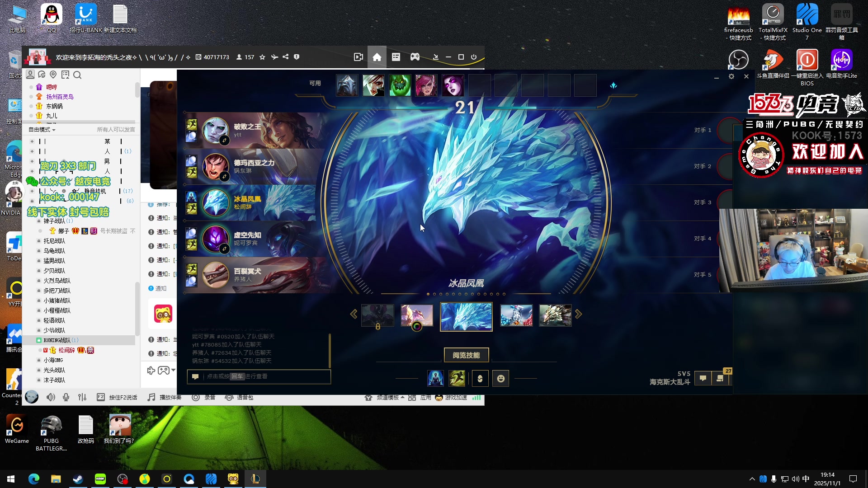Select the 乌龟战队 sub-channel
Image resolution: width=868 pixels, height=488 pixels.
pos(54,251)
